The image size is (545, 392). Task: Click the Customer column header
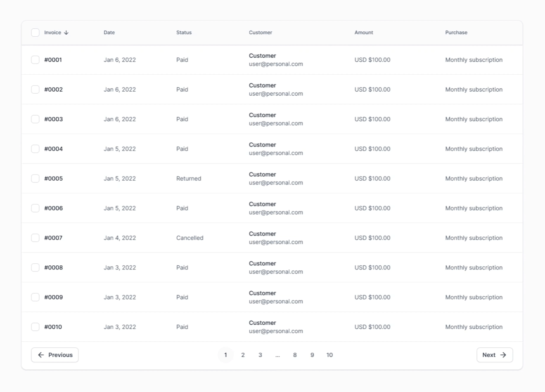(260, 33)
